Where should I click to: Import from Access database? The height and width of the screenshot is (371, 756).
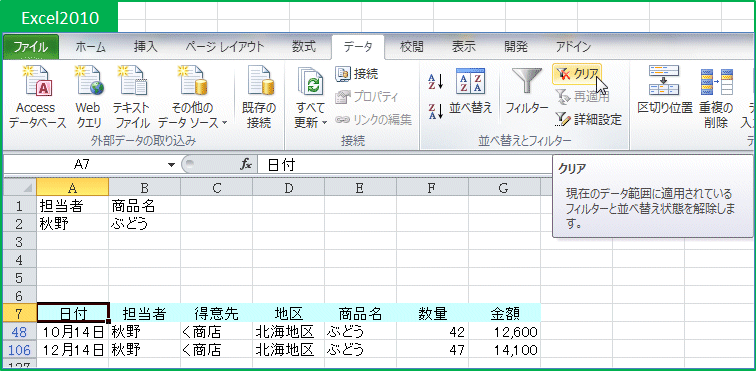click(x=37, y=97)
